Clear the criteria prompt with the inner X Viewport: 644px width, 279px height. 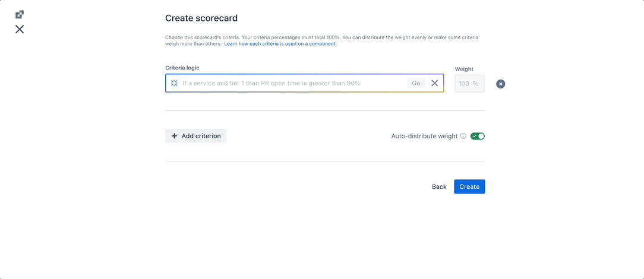(x=434, y=83)
